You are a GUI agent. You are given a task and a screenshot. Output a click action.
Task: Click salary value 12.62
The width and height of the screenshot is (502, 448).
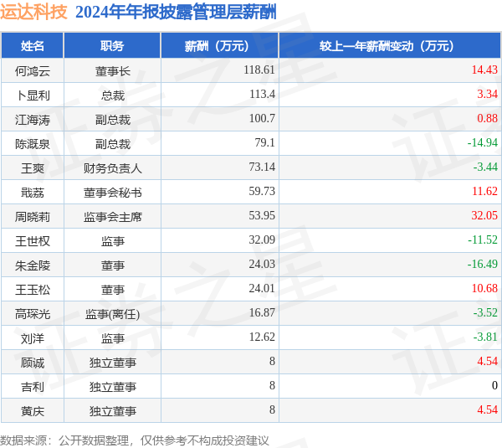tap(262, 337)
